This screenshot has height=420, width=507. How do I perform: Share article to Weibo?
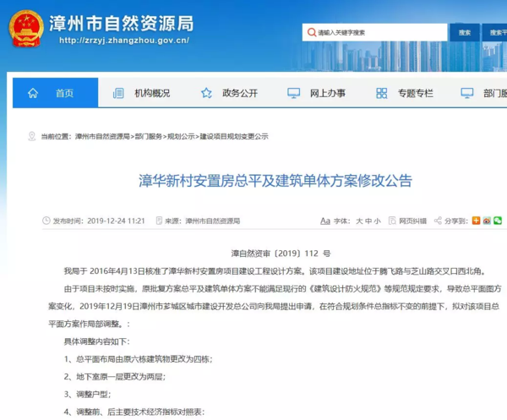(488, 221)
